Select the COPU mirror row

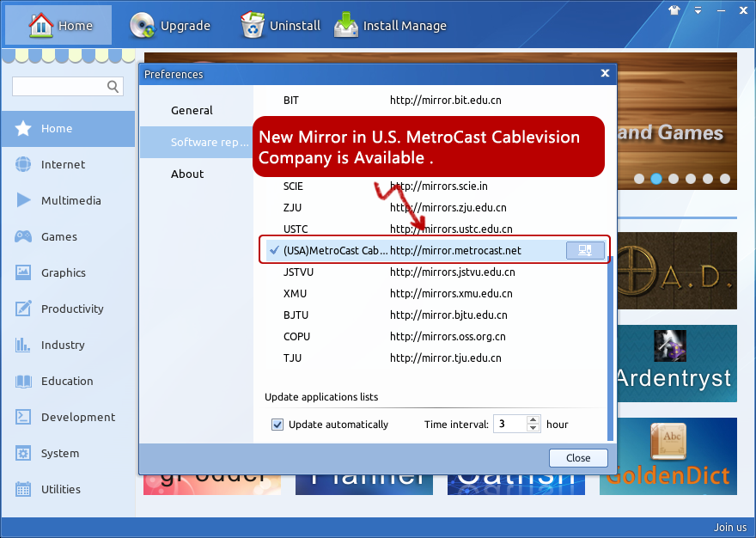[x=435, y=336]
